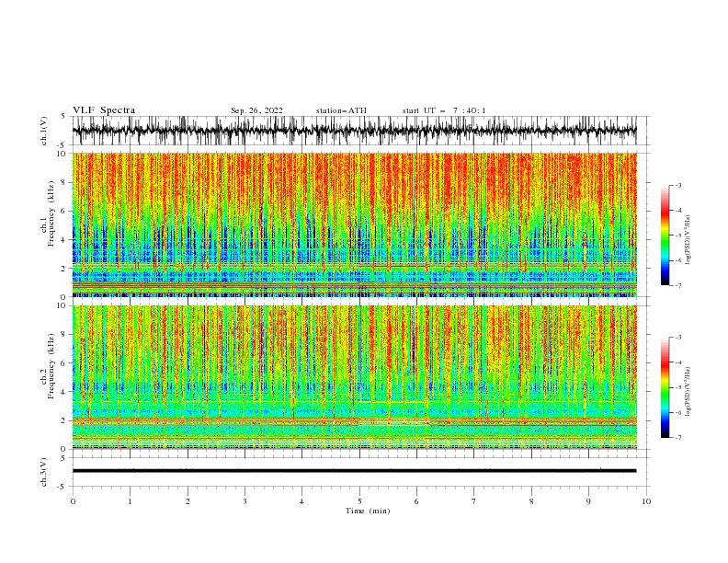
Task: Click the ch.2 spectrogram color scale bar
Action: click(665, 387)
